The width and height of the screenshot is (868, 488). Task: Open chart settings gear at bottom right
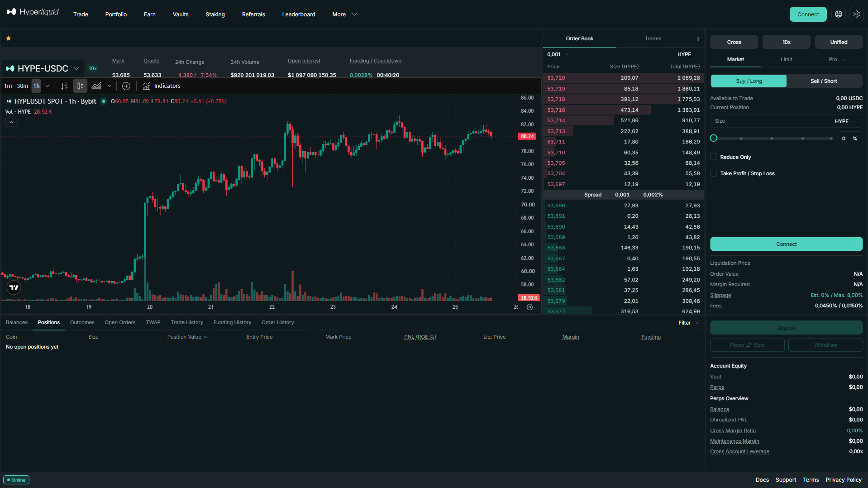click(x=530, y=307)
